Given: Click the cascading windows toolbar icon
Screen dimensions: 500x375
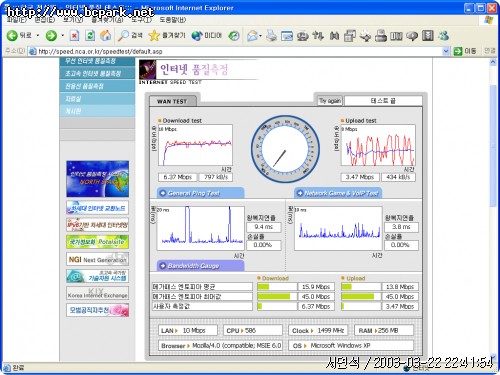Looking at the screenshot, I should pyautogui.click(x=350, y=35).
